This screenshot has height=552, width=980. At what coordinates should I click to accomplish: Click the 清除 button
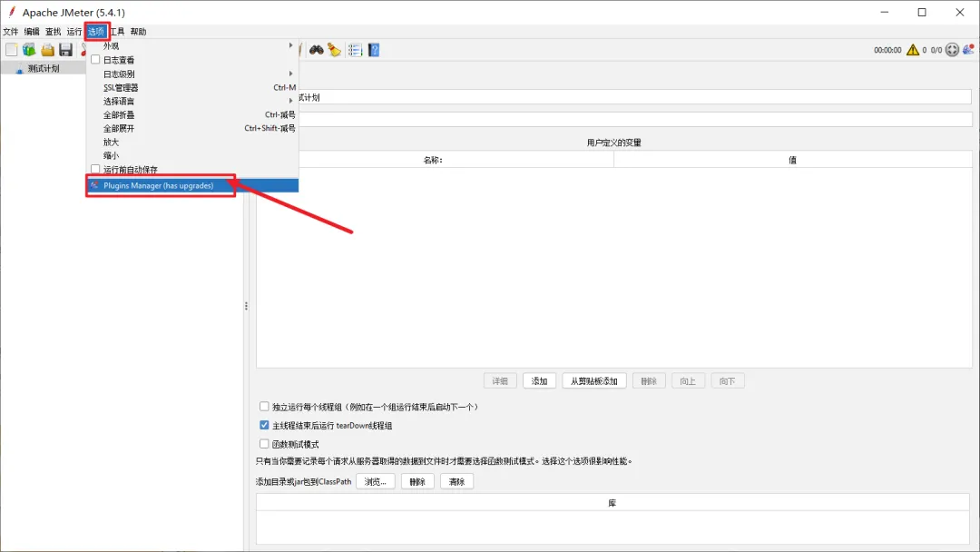tap(456, 481)
